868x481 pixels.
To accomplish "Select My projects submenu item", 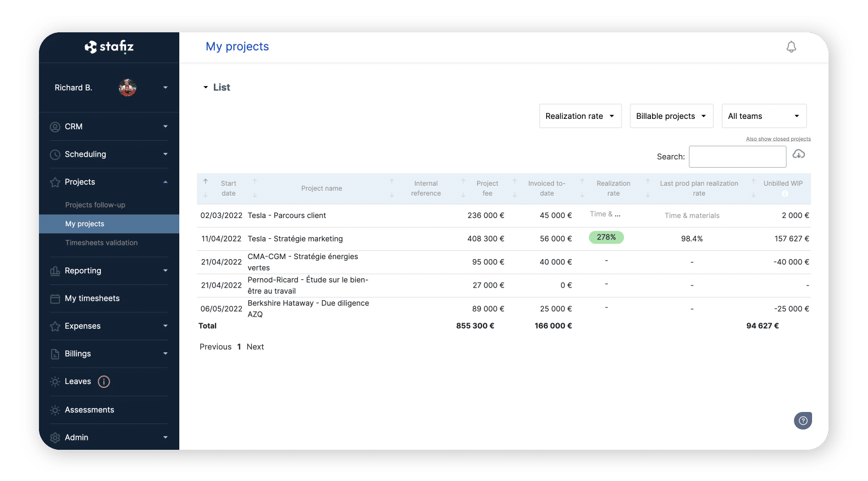I will tap(109, 224).
